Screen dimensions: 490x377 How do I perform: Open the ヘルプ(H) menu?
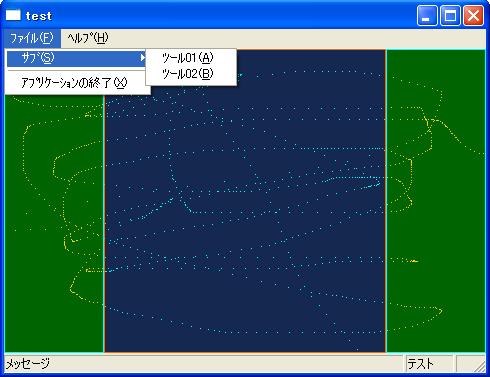[88, 38]
